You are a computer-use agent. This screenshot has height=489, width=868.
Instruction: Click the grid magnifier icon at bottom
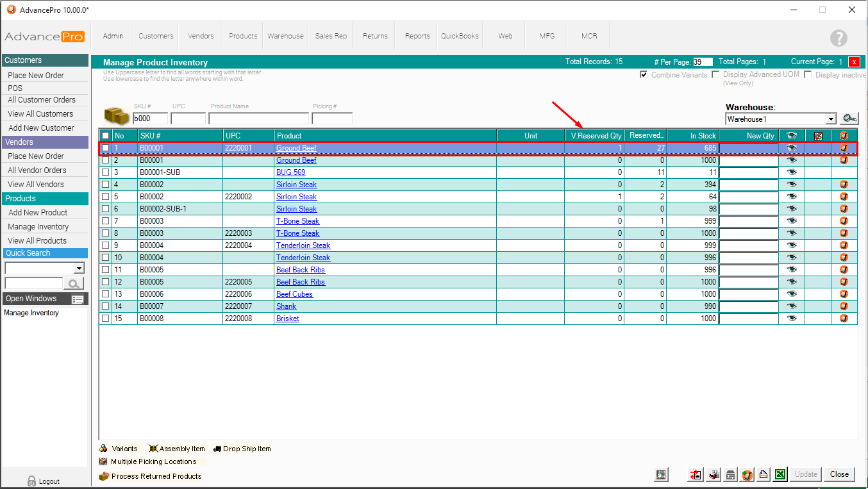662,475
